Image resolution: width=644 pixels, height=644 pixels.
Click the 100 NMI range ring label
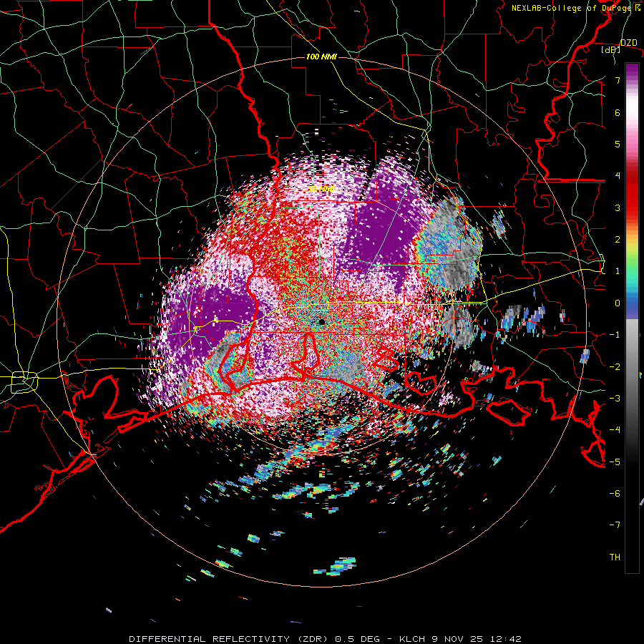pos(321,57)
